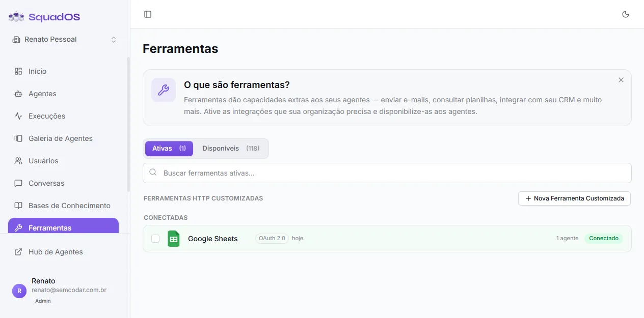Switch to Disponíveis tab
644x318 pixels.
tap(231, 149)
